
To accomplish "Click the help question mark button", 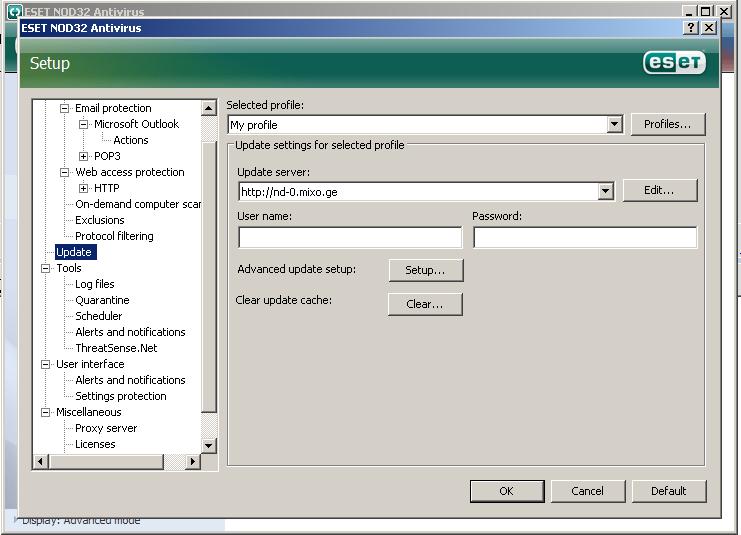I will 691,28.
